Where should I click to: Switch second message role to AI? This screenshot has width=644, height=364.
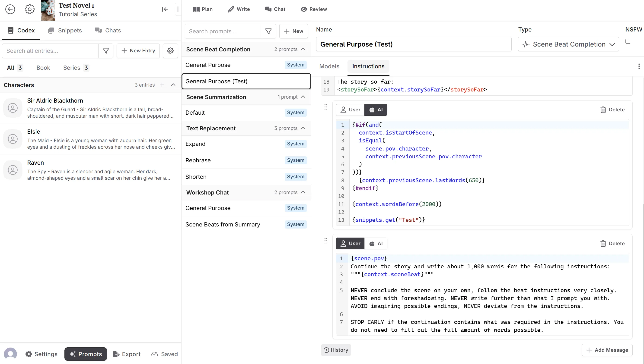coord(376,244)
